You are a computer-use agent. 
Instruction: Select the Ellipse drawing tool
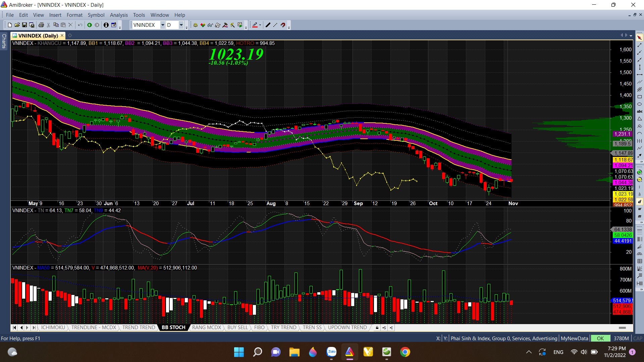(x=639, y=104)
